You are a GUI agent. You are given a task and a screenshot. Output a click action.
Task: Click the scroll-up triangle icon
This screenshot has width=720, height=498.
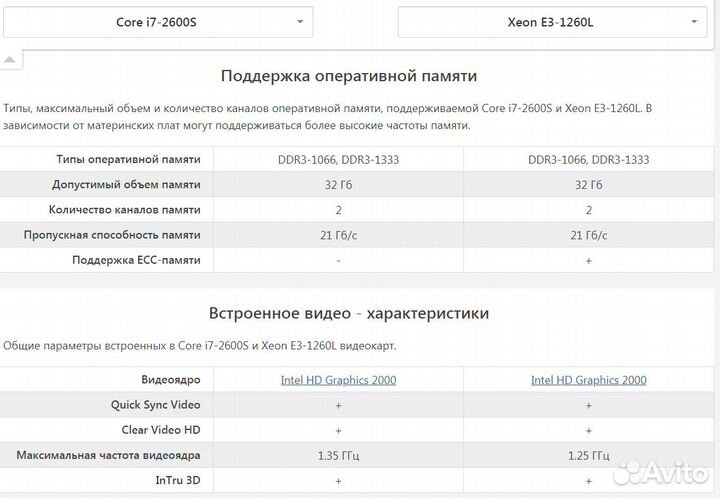pos(10,60)
